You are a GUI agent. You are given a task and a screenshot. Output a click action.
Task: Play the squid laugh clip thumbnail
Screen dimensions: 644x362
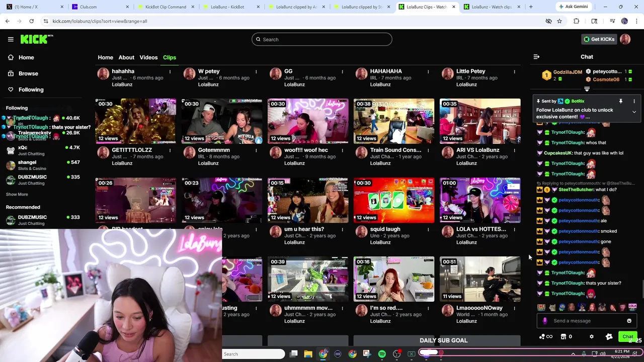click(394, 200)
